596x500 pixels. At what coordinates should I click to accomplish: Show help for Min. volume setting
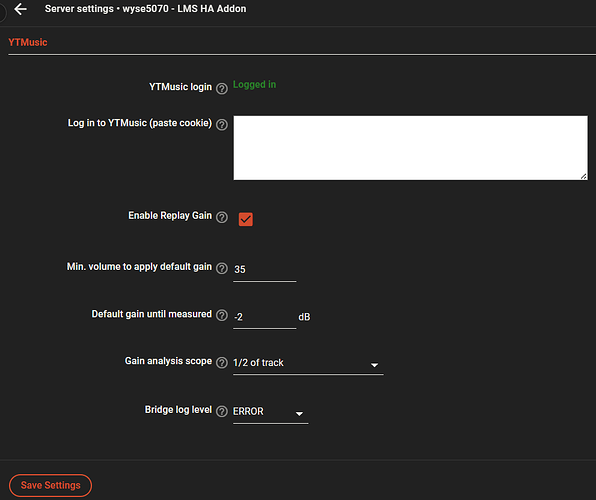point(222,268)
